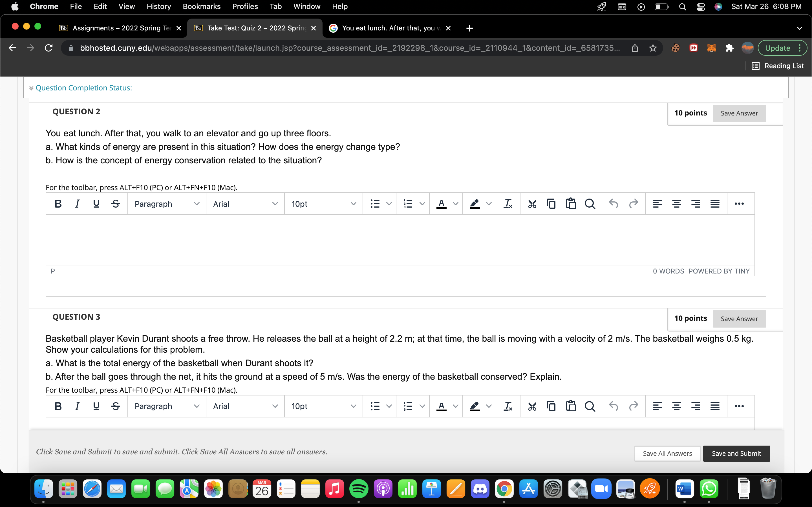The image size is (812, 507).
Task: Toggle Underline in Question 2 editor toolbar
Action: click(96, 204)
